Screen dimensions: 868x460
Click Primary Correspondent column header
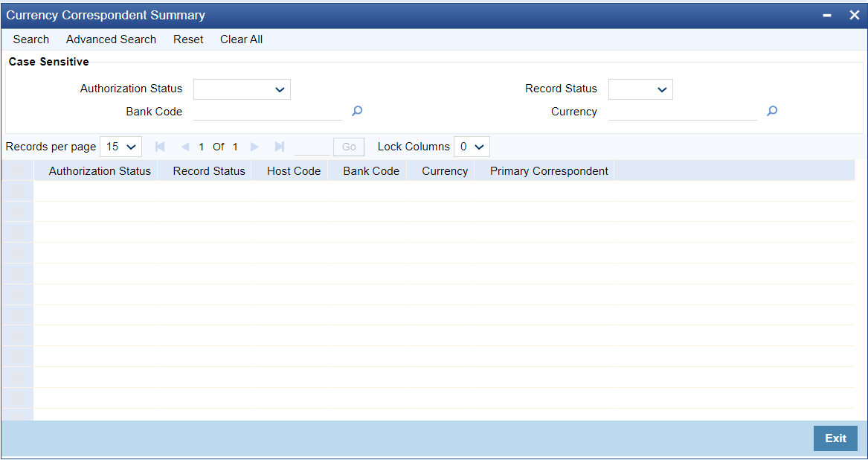[549, 171]
